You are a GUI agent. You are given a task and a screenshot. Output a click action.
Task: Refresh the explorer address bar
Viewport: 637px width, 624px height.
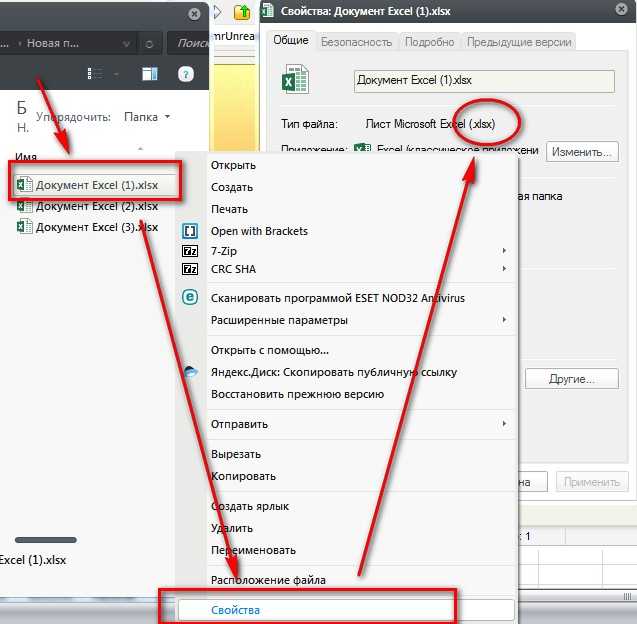149,44
